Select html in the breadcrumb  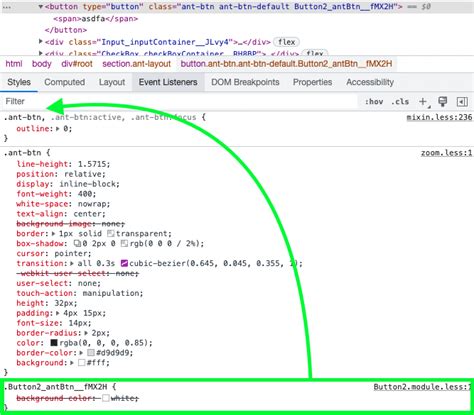14,64
